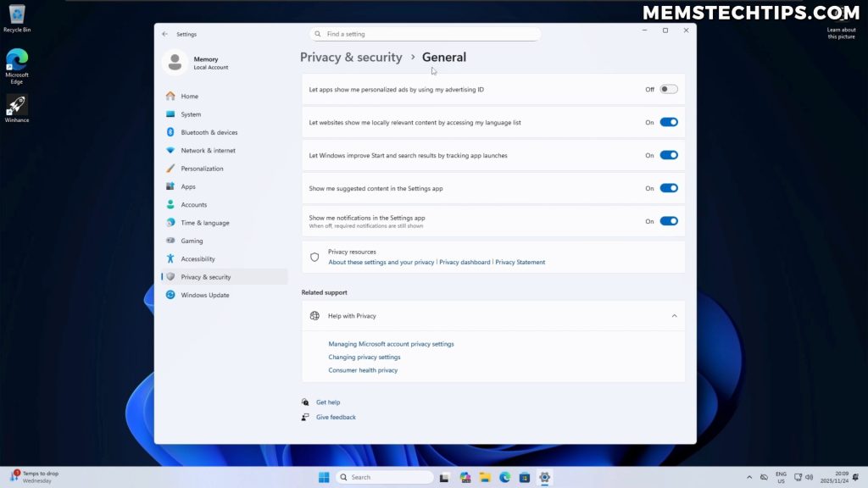Image resolution: width=868 pixels, height=488 pixels.
Task: Click the Find a setting search box
Action: 425,34
